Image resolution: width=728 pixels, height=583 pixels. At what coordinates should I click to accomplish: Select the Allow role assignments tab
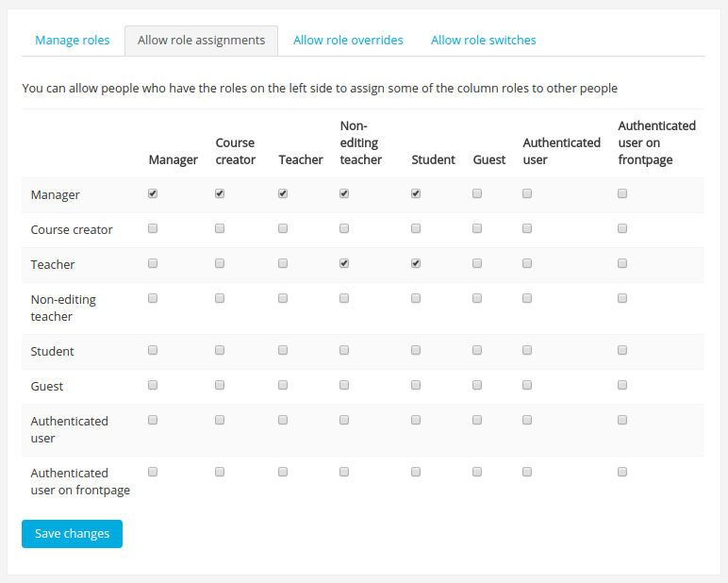point(201,41)
